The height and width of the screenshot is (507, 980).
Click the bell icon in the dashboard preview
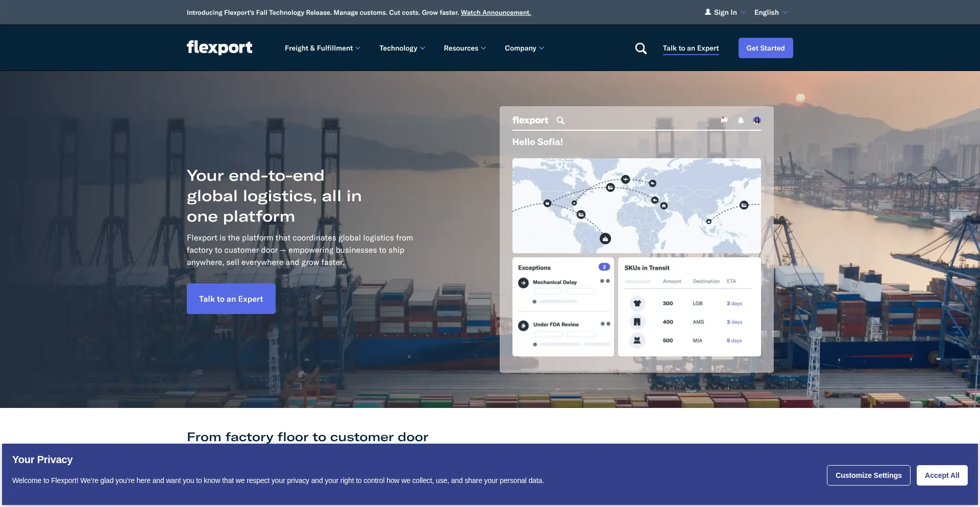[x=740, y=120]
